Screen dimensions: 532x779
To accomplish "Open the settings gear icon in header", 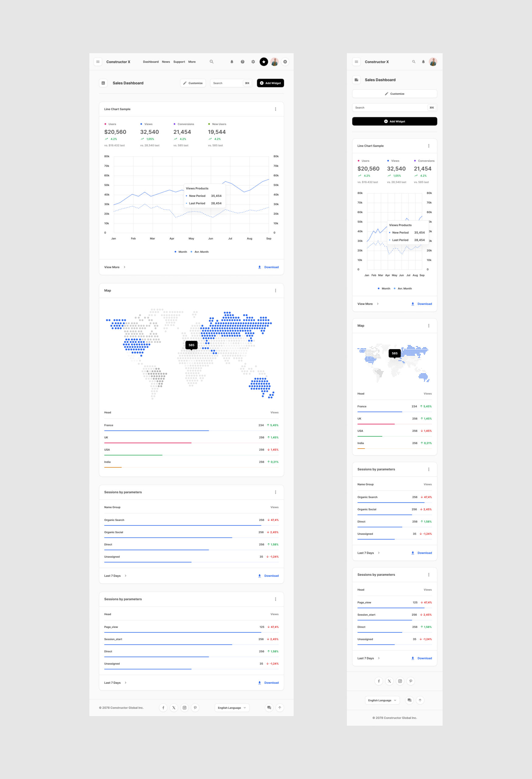I will [253, 62].
